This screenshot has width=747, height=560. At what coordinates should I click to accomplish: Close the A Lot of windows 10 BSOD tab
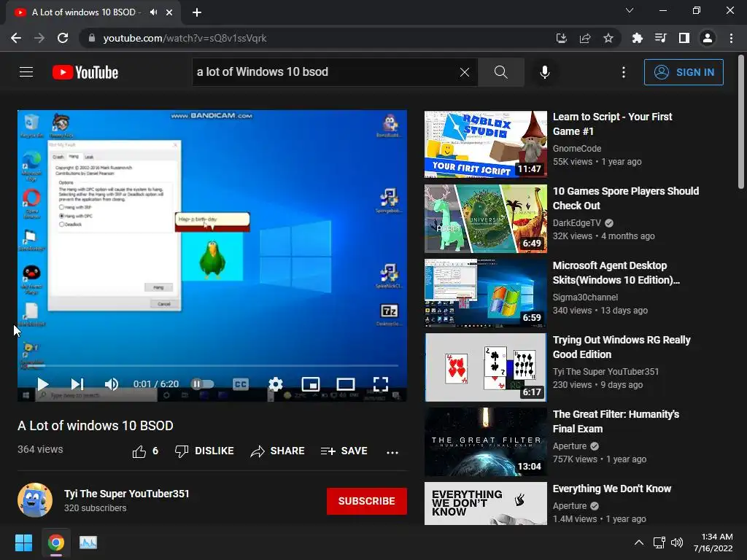(x=169, y=12)
